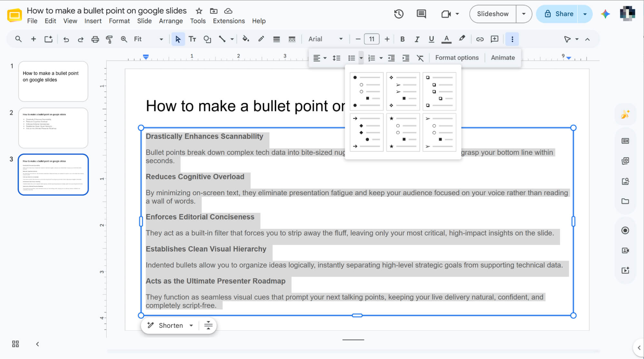Open border dash style options
This screenshot has width=644, height=359.
tap(292, 39)
